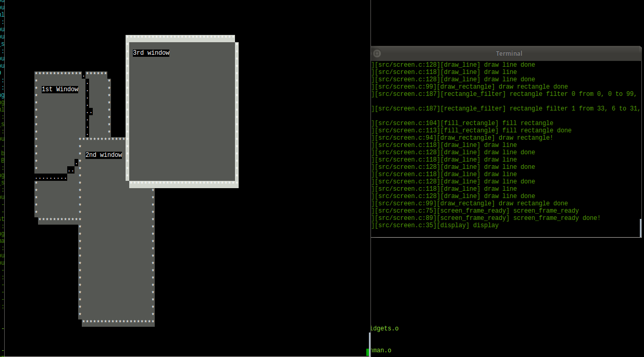Image resolution: width=644 pixels, height=357 pixels.
Task: Click the Terminal title bar text
Action: tap(509, 53)
